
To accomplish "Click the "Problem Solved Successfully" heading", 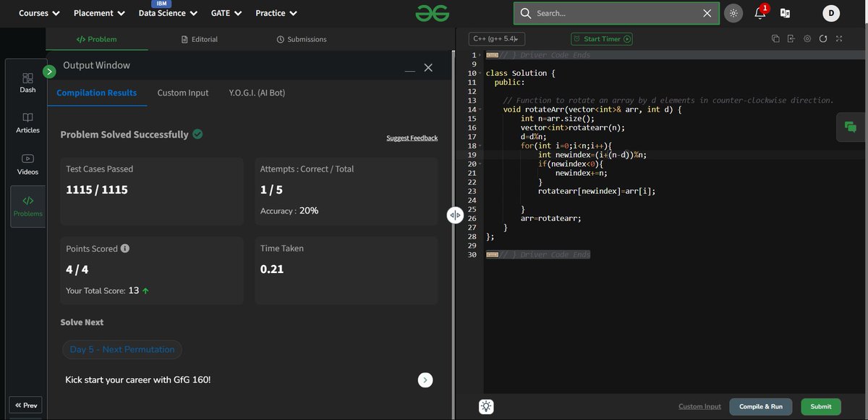I will coord(124,134).
